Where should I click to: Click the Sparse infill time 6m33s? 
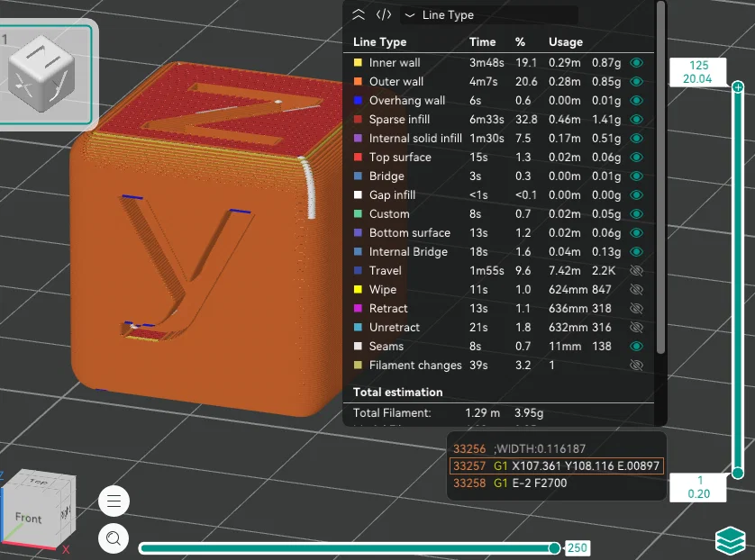click(x=487, y=120)
